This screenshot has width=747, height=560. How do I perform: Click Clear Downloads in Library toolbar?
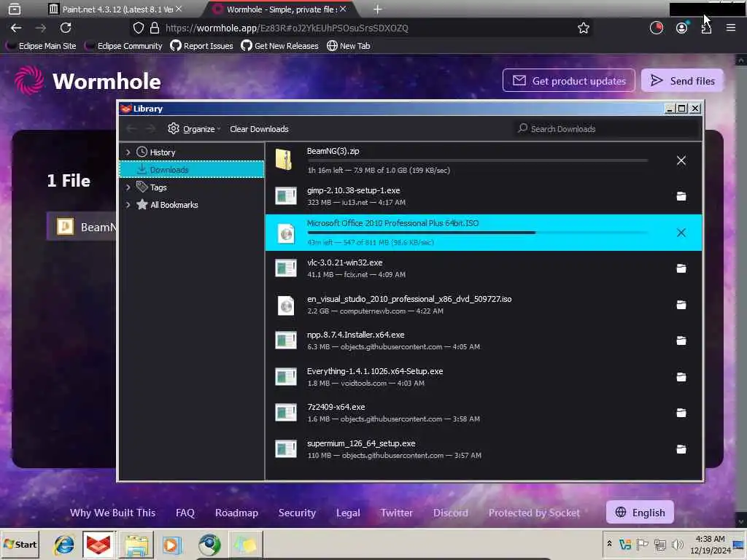259,129
